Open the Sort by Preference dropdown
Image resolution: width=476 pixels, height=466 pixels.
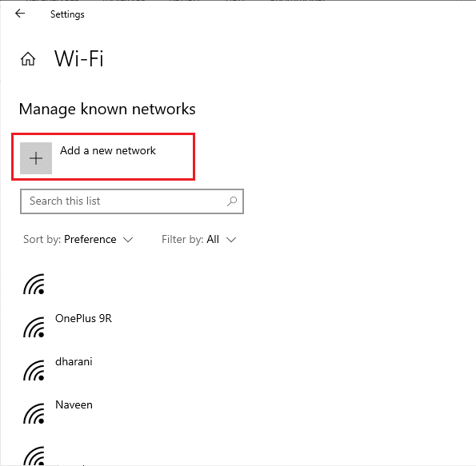pyautogui.click(x=78, y=239)
